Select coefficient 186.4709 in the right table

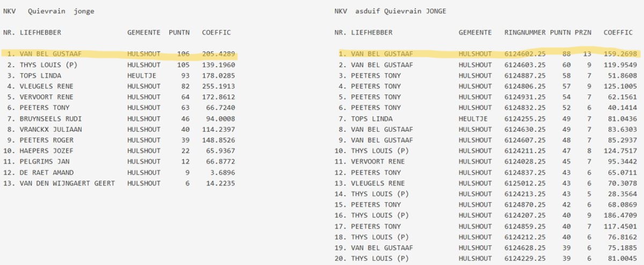tap(620, 216)
